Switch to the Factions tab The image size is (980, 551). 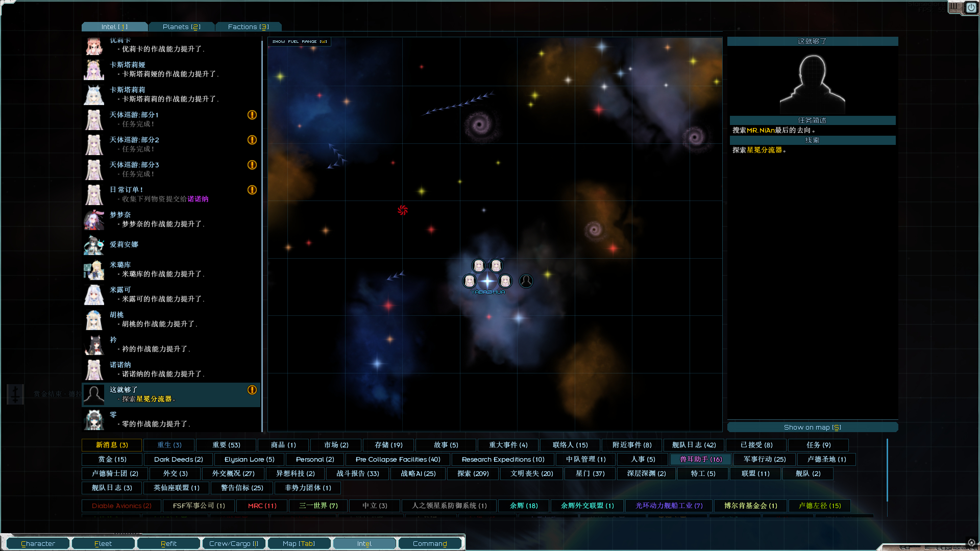click(248, 27)
